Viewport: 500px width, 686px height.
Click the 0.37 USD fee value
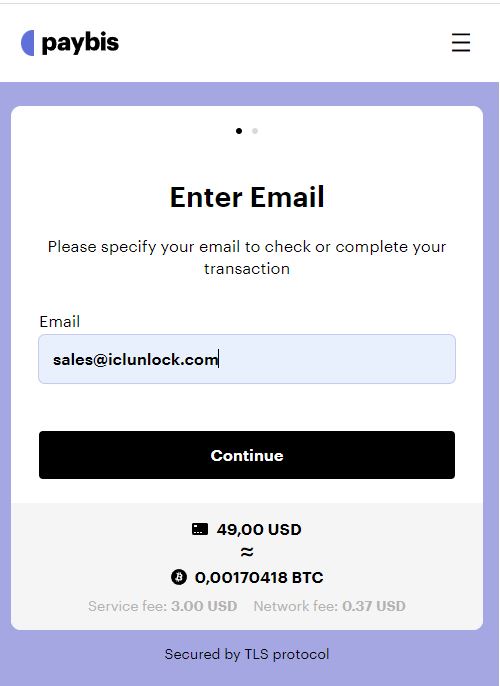coord(374,606)
